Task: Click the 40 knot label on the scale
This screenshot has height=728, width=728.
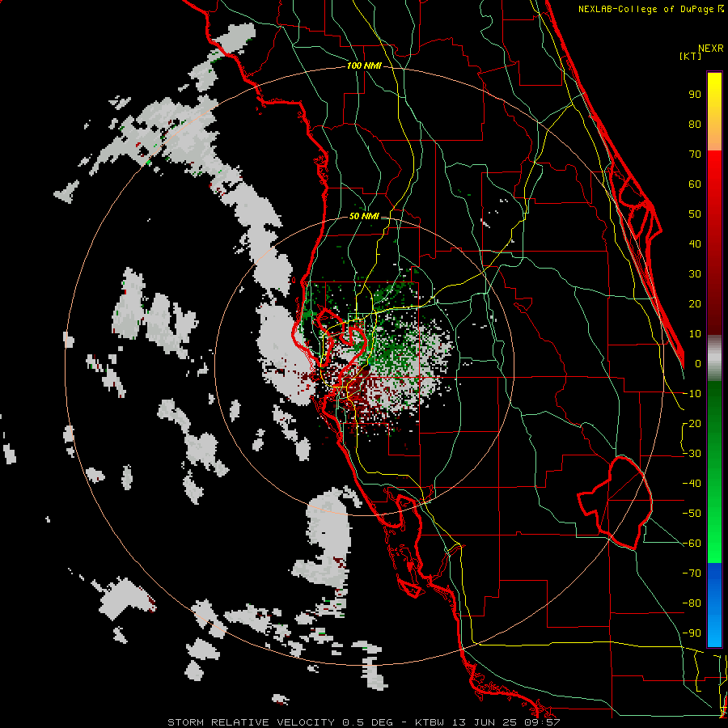Action: [695, 243]
